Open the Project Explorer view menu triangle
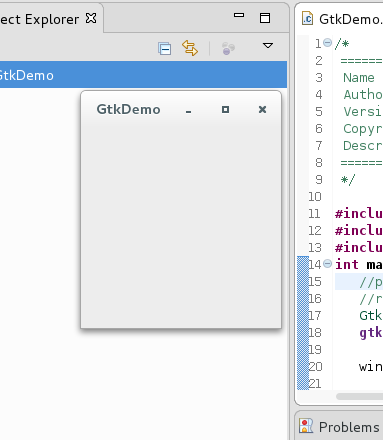Image resolution: width=383 pixels, height=440 pixels. (268, 45)
